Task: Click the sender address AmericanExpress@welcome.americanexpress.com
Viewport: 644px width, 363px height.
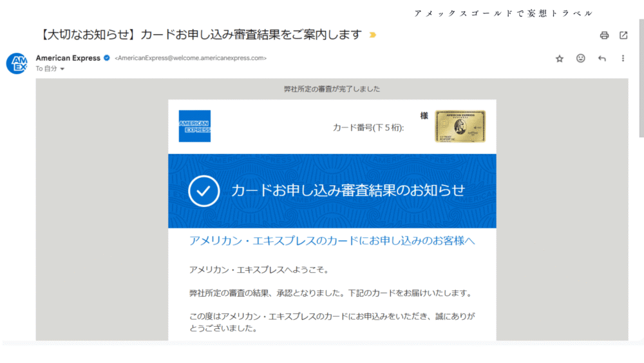Action: coord(191,58)
